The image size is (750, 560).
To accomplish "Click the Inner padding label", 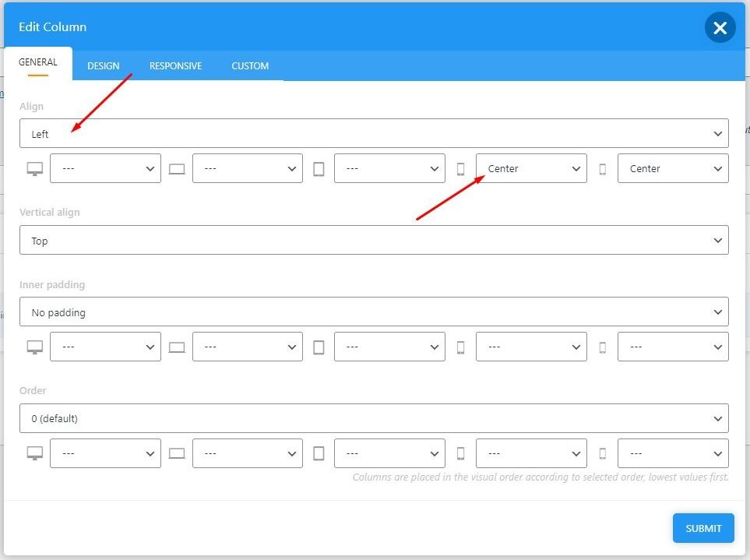I will (x=52, y=284).
